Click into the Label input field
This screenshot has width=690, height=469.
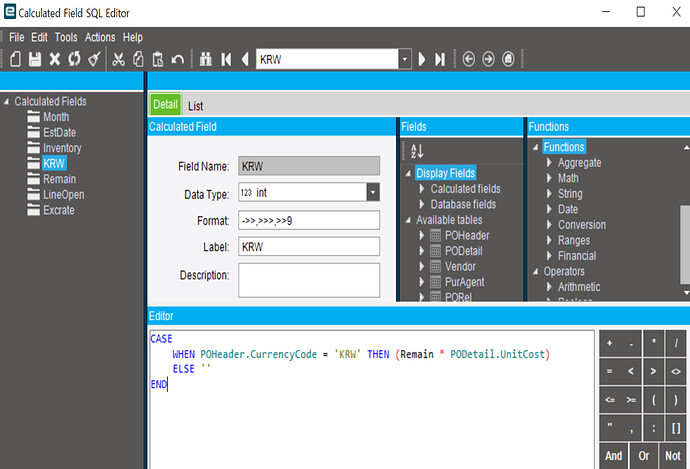coord(308,246)
